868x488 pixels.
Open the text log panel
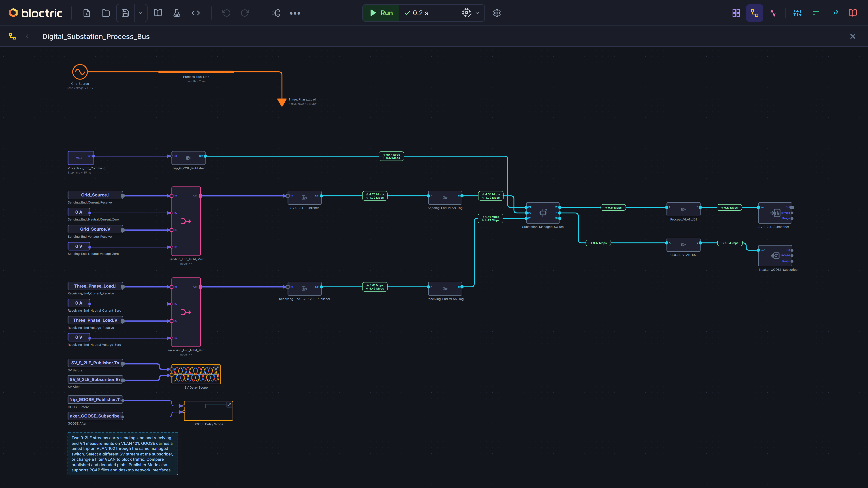816,13
